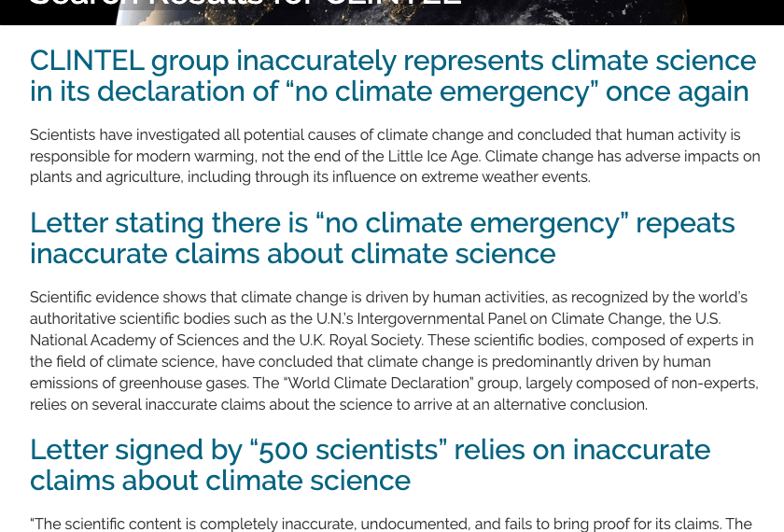Viewport: 784px width, 532px height.
Task: Click the word CLINTEL in the first headline
Action: pyautogui.click(x=87, y=61)
